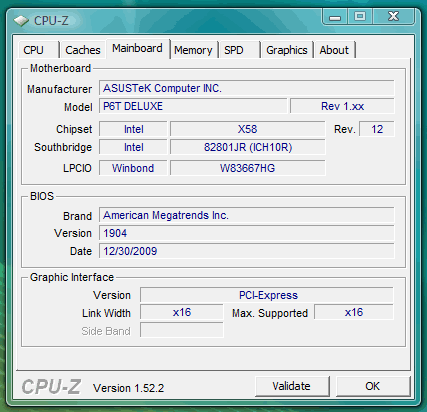Screen dimensions: 427x412
Task: Click the BIOS group title
Action: point(42,196)
